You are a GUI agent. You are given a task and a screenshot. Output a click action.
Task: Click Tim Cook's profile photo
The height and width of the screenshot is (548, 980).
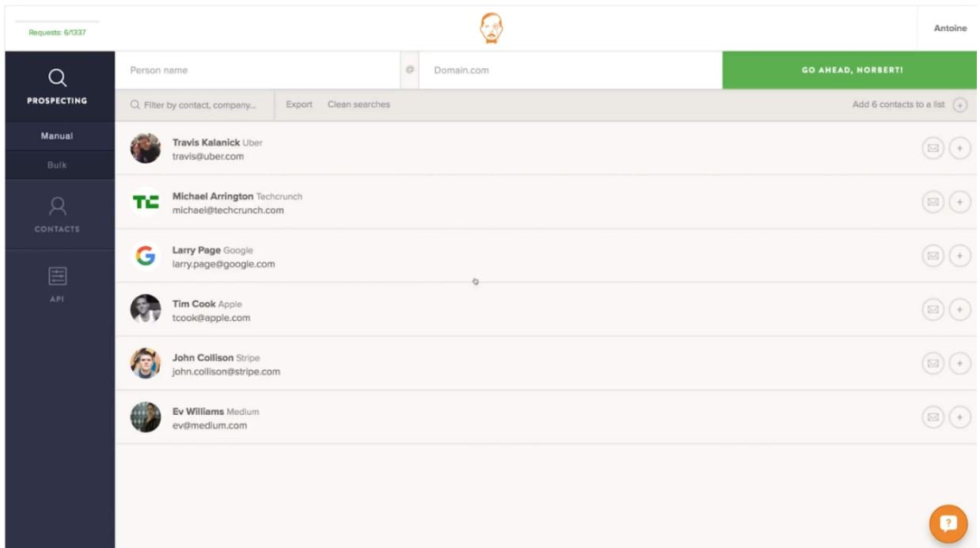[x=146, y=310]
